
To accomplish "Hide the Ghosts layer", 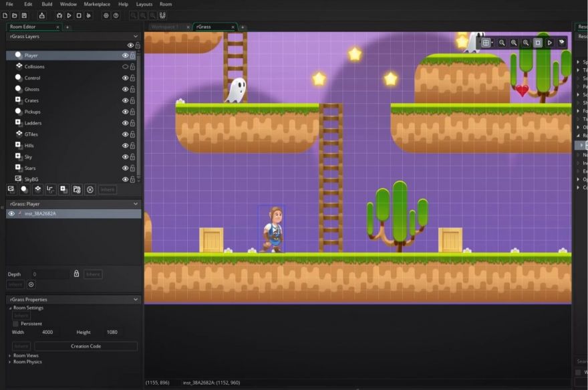I will (x=125, y=88).
